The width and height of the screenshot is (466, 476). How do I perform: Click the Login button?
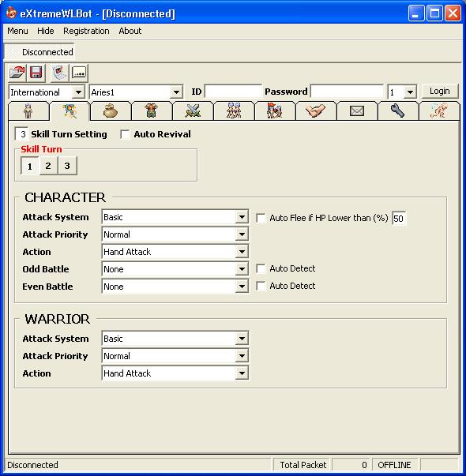point(440,91)
